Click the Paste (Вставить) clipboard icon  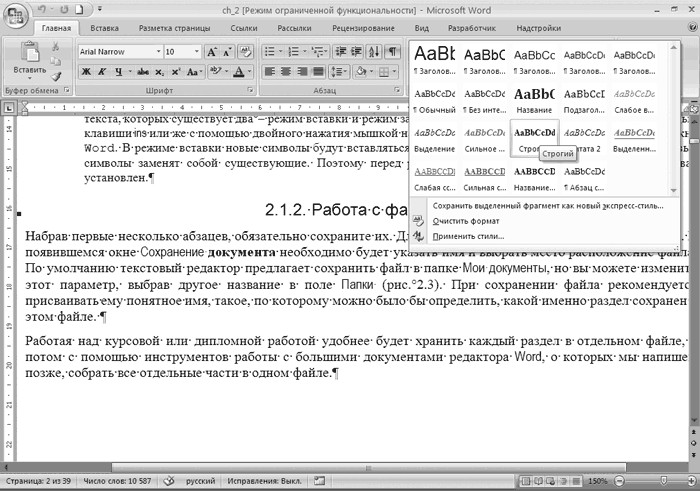pos(29,57)
